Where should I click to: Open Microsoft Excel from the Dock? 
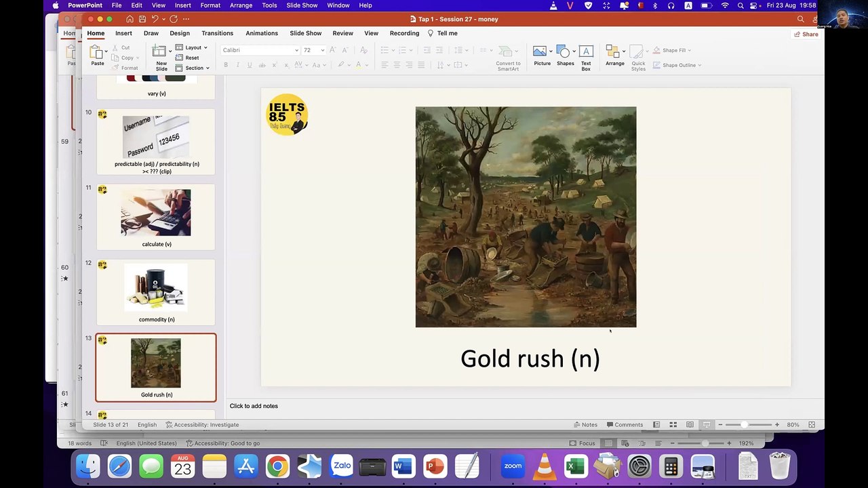click(576, 466)
